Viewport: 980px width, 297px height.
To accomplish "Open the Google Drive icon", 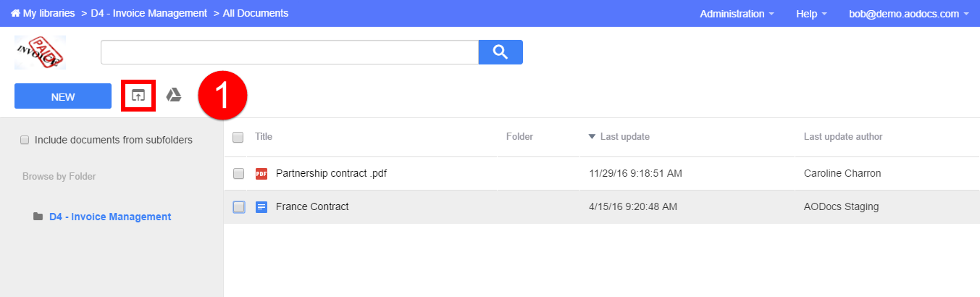I will (174, 95).
